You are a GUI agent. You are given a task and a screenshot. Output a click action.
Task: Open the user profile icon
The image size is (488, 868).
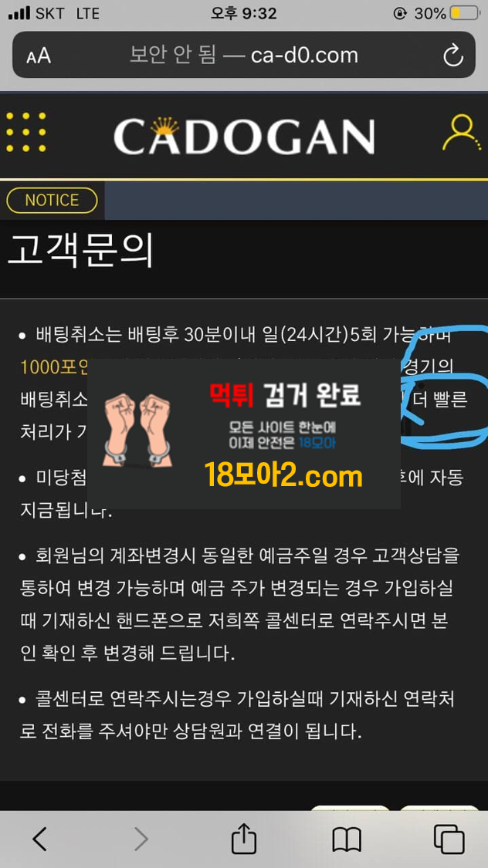tap(461, 133)
